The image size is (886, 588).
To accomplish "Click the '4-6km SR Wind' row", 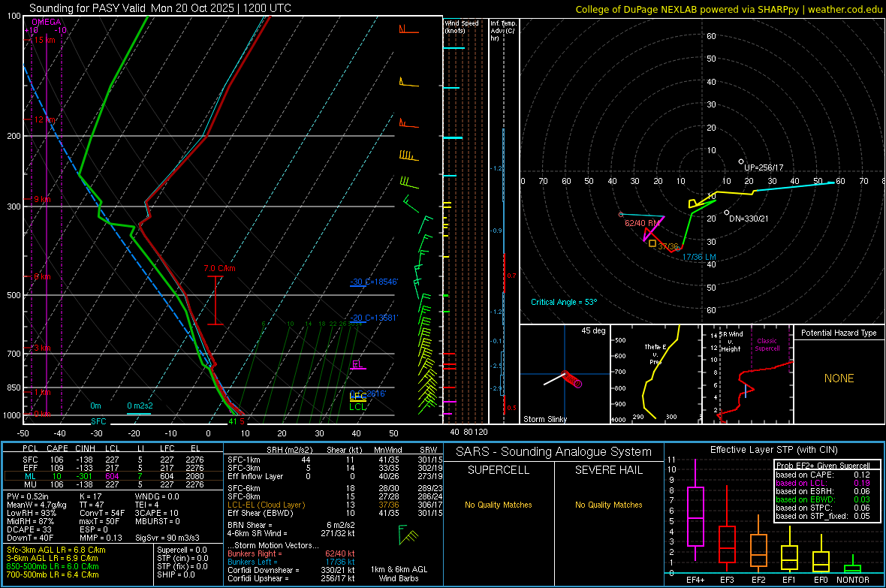I will pos(291,533).
